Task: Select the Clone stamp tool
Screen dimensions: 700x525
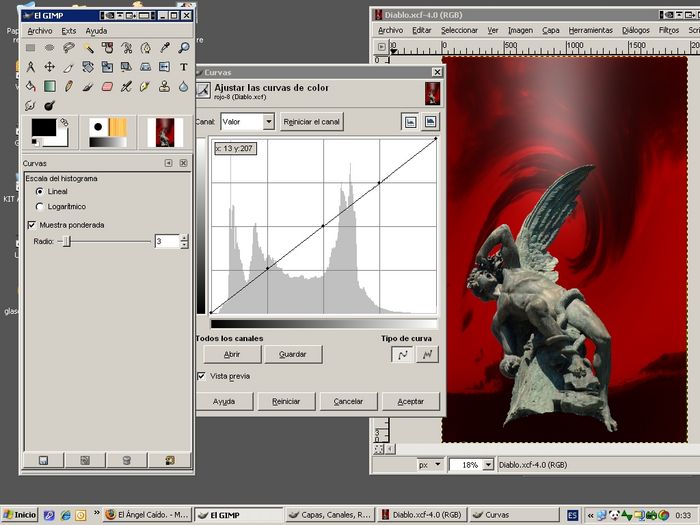Action: click(x=165, y=86)
